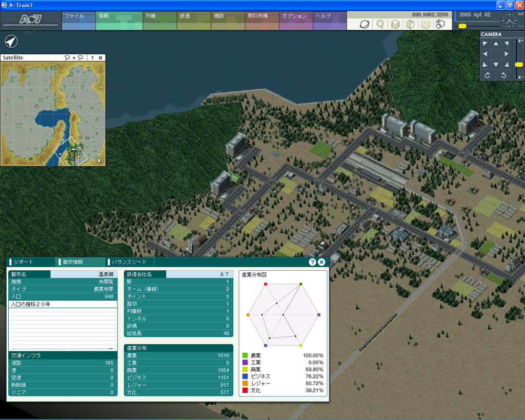Toggle the grid overlay icon
This screenshot has height=420, width=525.
point(426,24)
